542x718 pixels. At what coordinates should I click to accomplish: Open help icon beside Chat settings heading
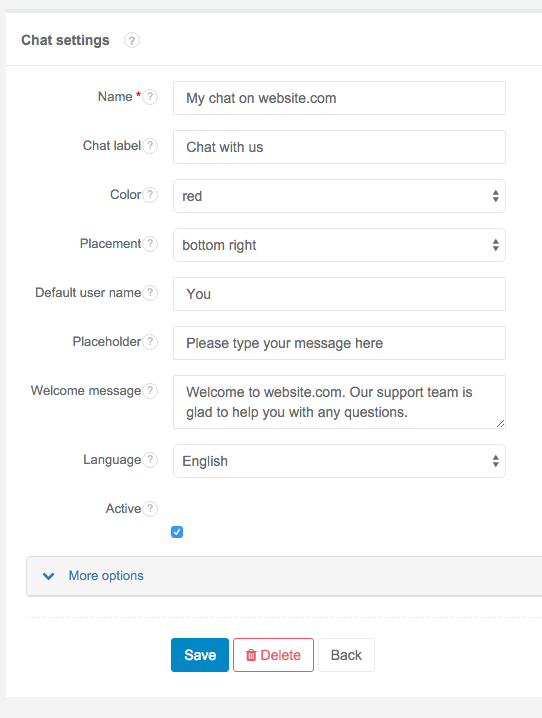(x=132, y=41)
